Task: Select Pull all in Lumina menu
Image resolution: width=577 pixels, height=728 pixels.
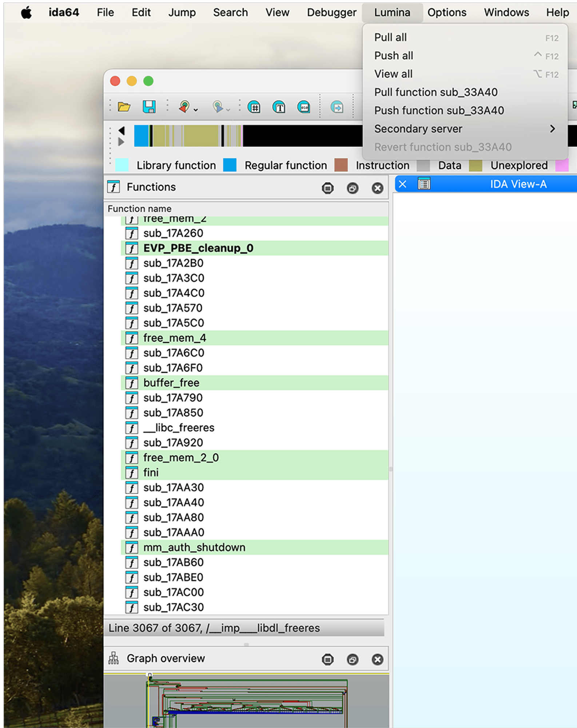Action: (465, 37)
